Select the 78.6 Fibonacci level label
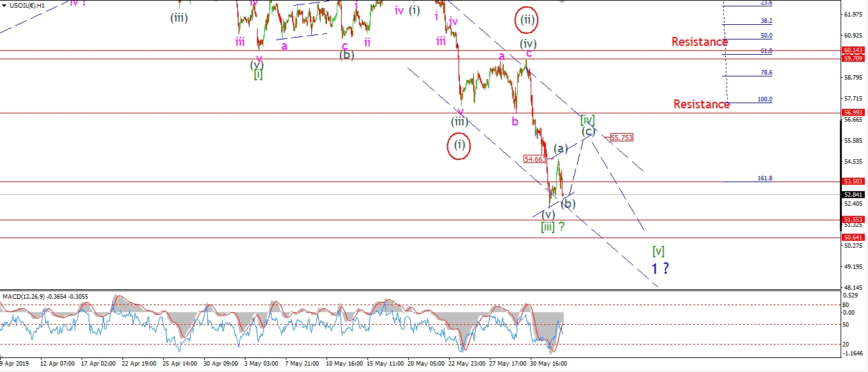Image resolution: width=868 pixels, height=372 pixels. [767, 73]
